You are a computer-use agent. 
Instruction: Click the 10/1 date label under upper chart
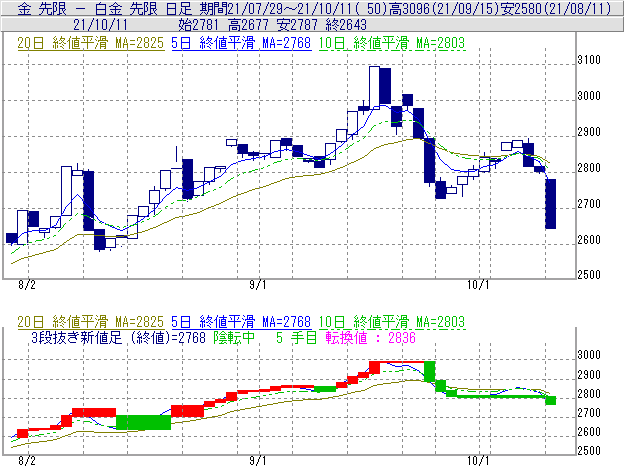[x=478, y=284]
